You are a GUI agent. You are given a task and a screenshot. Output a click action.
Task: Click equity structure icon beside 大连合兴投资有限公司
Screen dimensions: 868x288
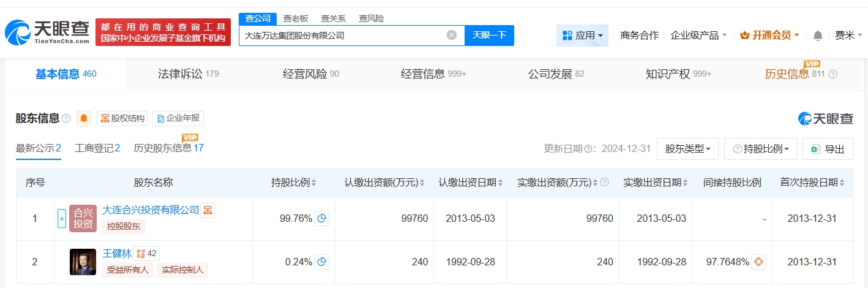208,210
